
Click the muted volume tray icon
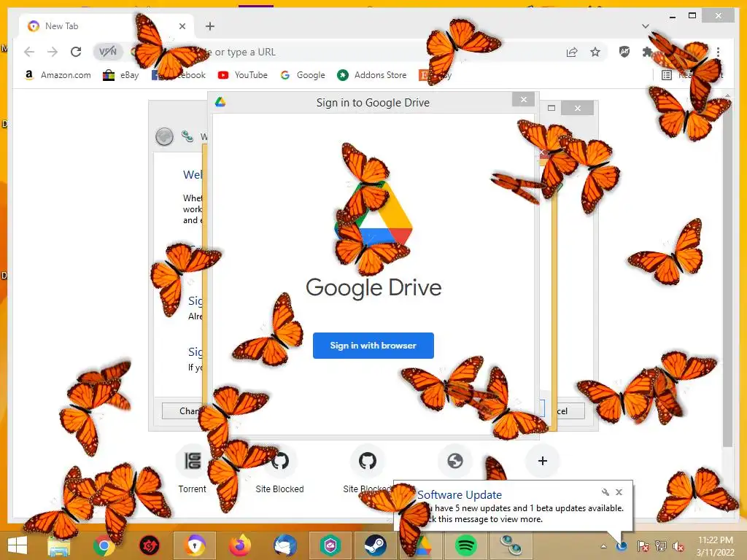pos(678,546)
